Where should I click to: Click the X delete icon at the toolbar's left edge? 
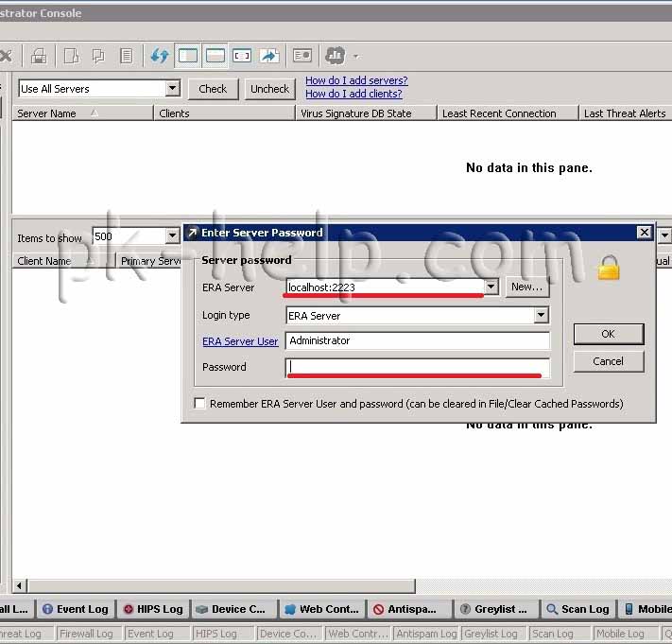click(x=6, y=56)
